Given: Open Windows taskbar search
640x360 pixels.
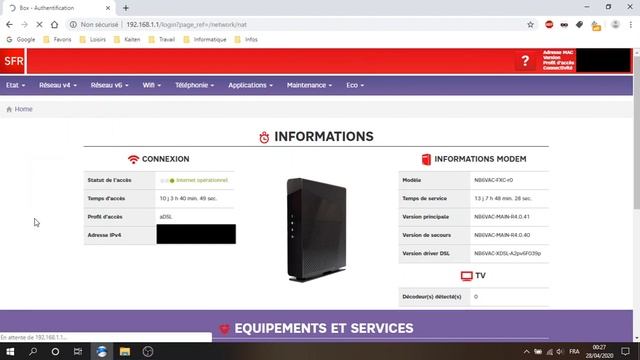Looking at the screenshot, I should [33, 351].
